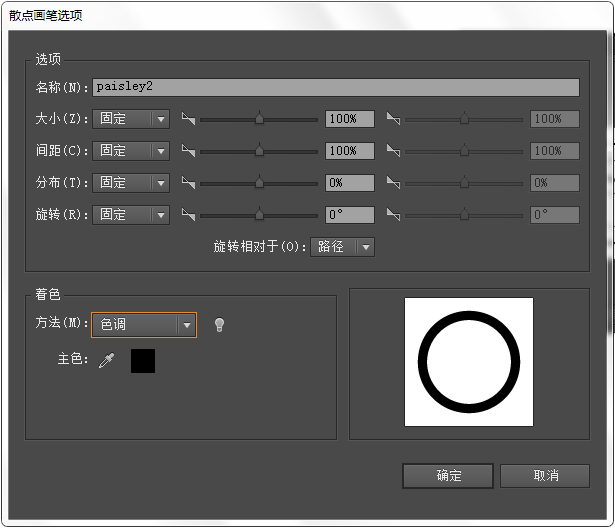Open the 间距 mode dropdown
Viewport: 615px width, 528px height.
click(x=131, y=151)
